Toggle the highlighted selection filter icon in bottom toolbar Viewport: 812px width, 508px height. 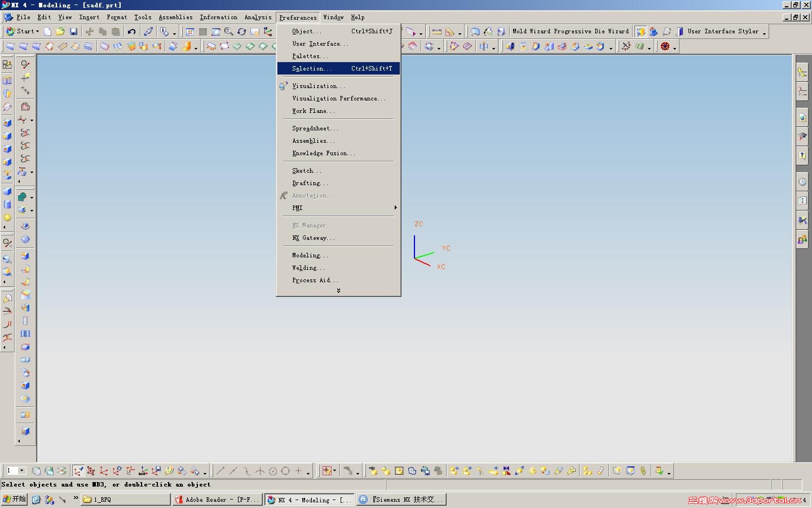(78, 471)
